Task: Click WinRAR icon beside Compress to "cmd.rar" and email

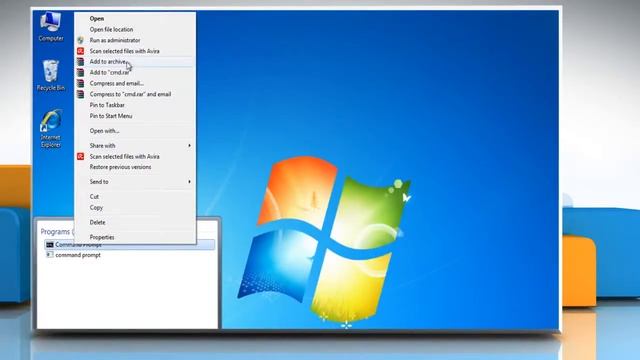Action: [x=80, y=94]
